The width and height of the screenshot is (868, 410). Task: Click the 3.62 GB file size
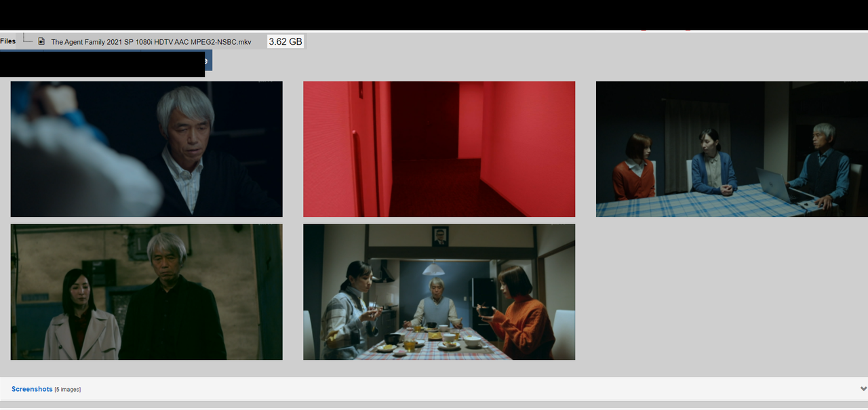coord(285,41)
